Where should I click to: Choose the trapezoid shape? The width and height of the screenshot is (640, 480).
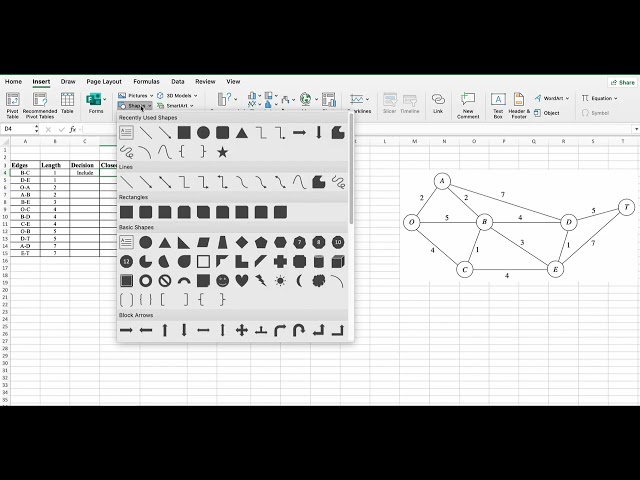(x=222, y=242)
